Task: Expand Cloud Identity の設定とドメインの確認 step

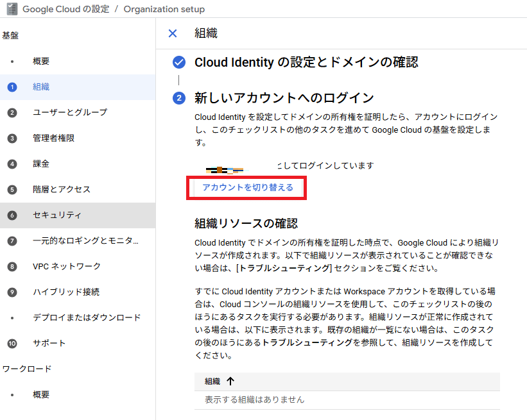Action: click(306, 62)
